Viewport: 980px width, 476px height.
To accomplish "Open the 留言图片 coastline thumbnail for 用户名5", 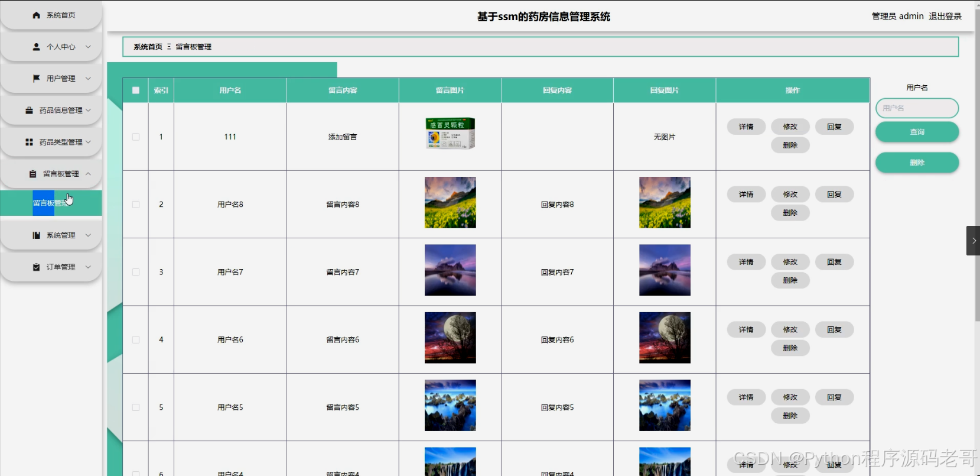I will click(x=450, y=406).
